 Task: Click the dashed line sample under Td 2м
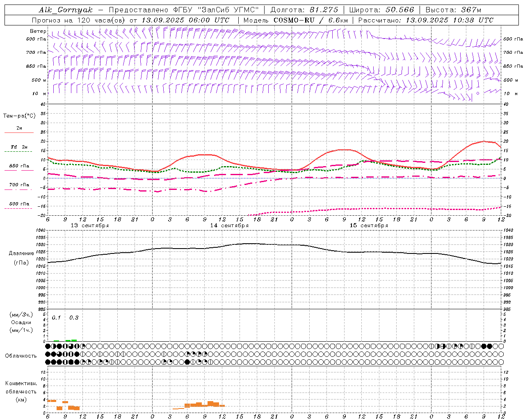[19, 152]
